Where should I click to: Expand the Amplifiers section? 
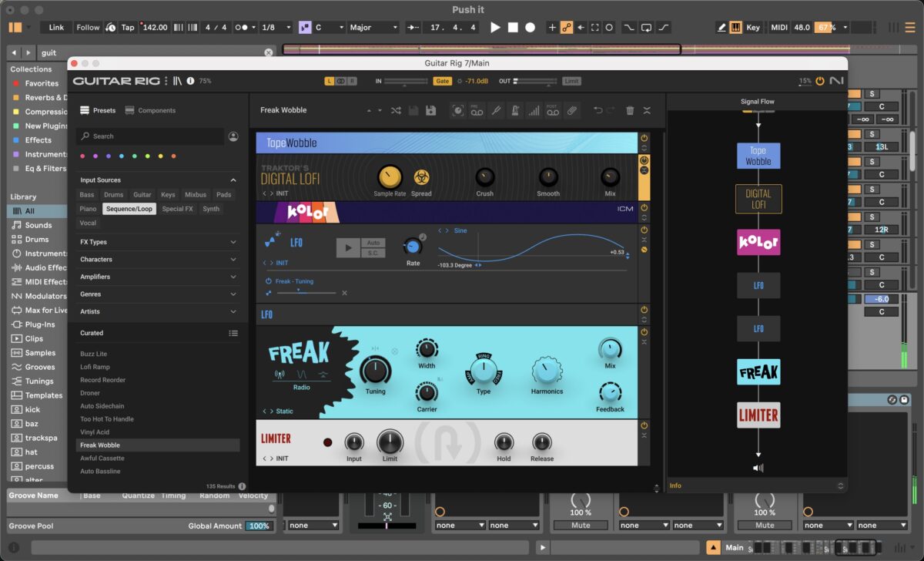pos(233,277)
